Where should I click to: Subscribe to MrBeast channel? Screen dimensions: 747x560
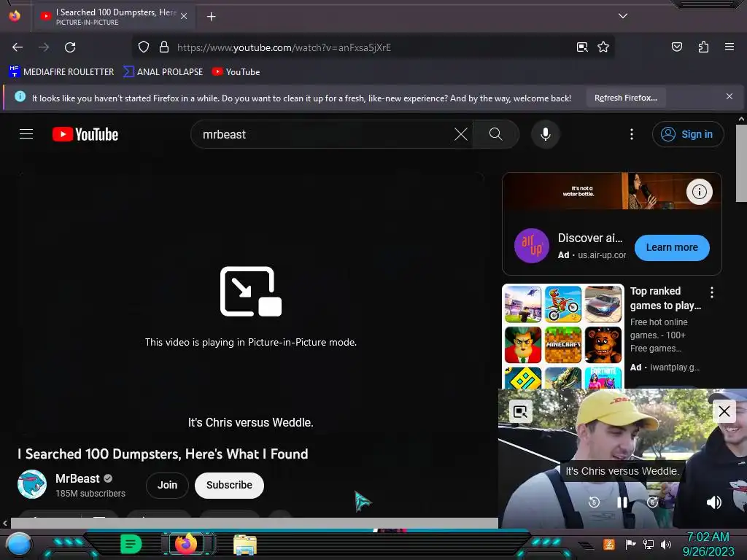point(229,485)
